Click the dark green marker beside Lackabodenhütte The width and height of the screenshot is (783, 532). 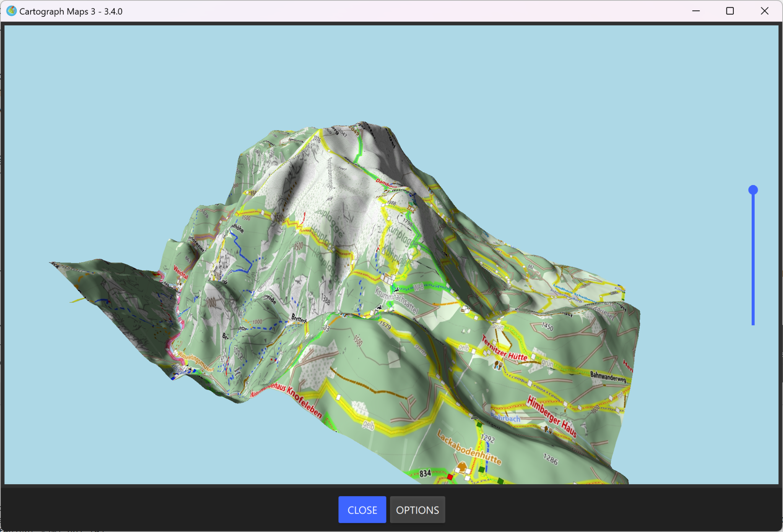[x=481, y=470]
